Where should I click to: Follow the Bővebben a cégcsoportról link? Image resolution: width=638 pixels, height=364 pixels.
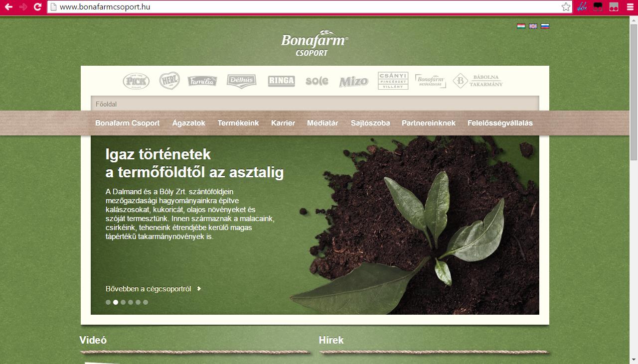[153, 289]
